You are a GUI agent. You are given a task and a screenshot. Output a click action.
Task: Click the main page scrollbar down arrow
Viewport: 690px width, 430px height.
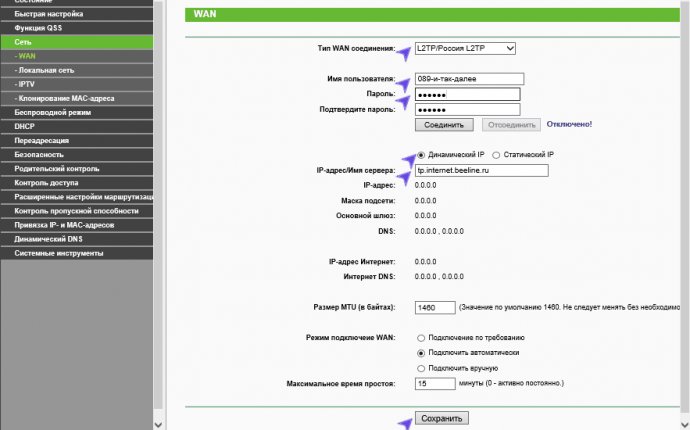(685, 425)
